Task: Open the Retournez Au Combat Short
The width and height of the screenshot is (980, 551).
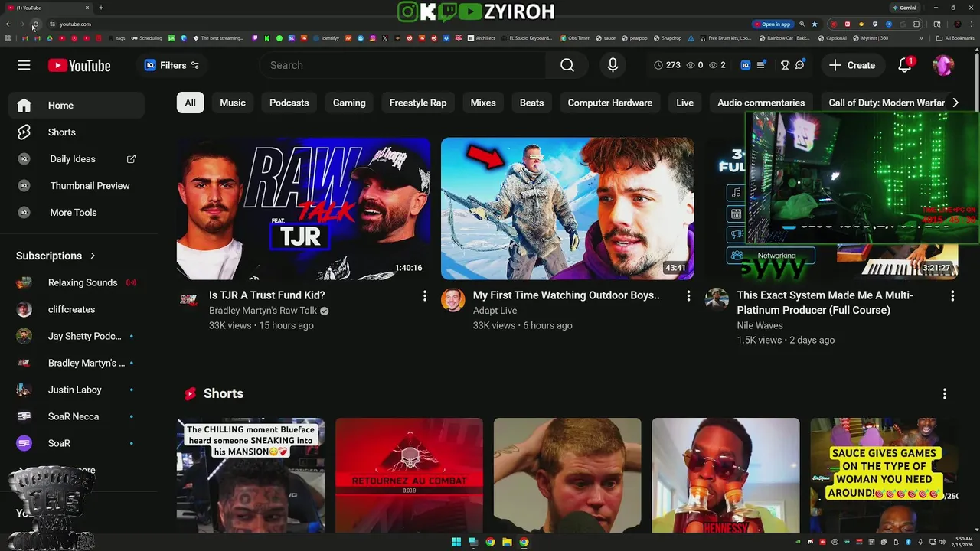Action: pos(409,475)
